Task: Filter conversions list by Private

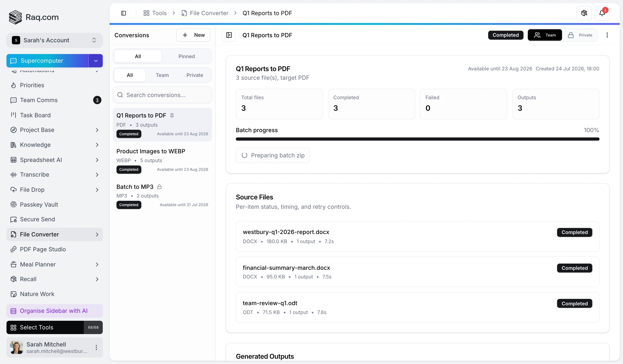Action: (x=195, y=75)
